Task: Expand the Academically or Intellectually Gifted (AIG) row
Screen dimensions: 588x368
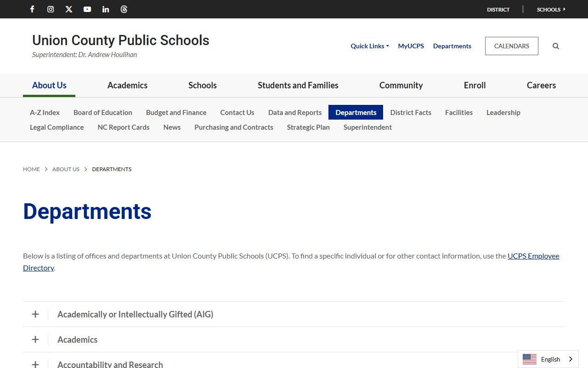Action: click(x=294, y=314)
